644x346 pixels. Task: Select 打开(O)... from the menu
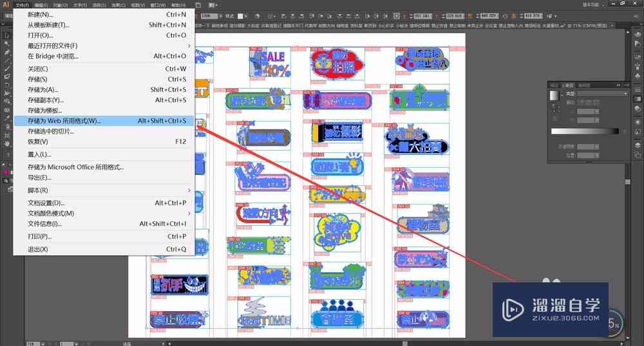pyautogui.click(x=104, y=35)
